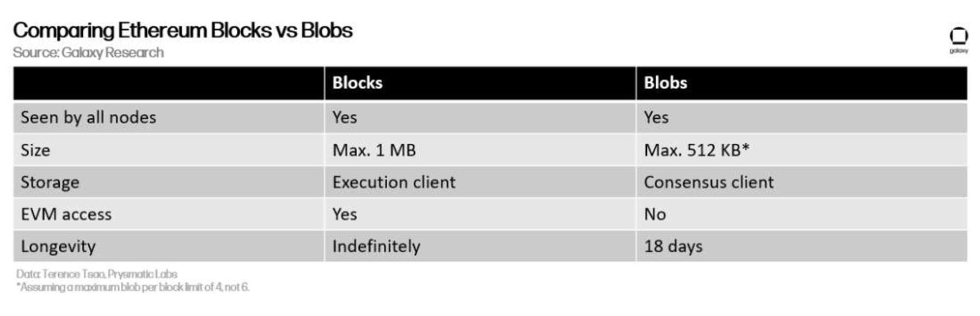Click the chart title 'Comparing Ethereum Blocks vs Blobs'

tap(183, 31)
